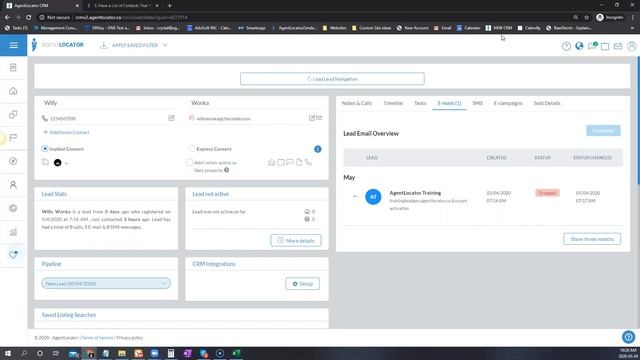This screenshot has width=640, height=360.
Task: Click the Windows Start button
Action: 8,353
